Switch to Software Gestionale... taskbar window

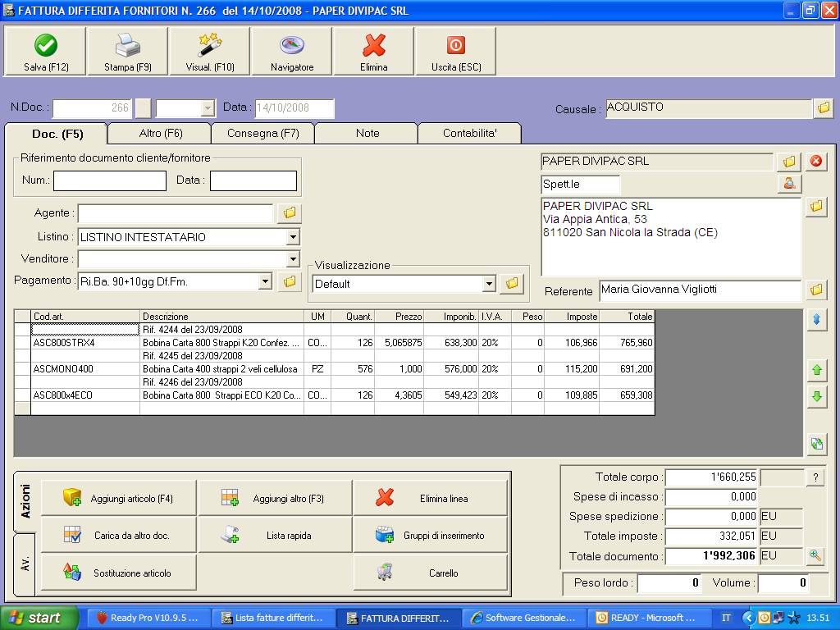[523, 618]
